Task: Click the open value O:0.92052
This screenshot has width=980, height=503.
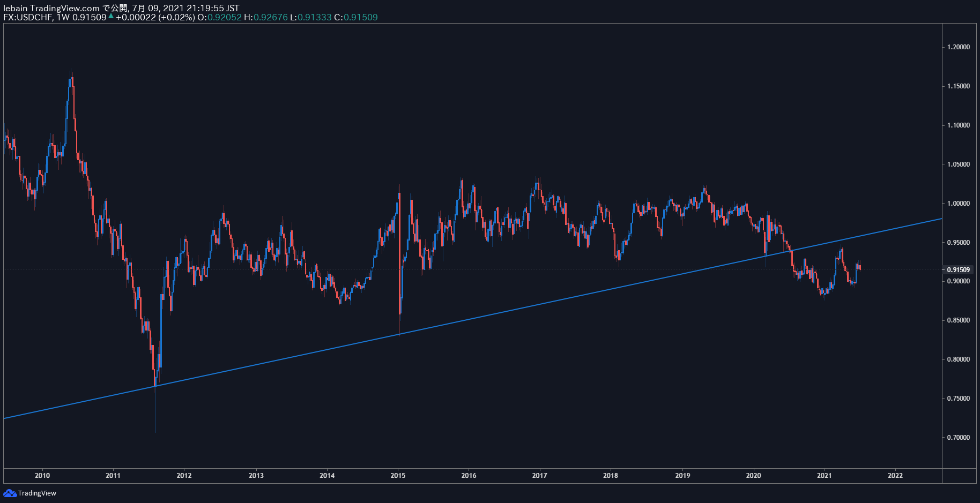Action: 219,17
